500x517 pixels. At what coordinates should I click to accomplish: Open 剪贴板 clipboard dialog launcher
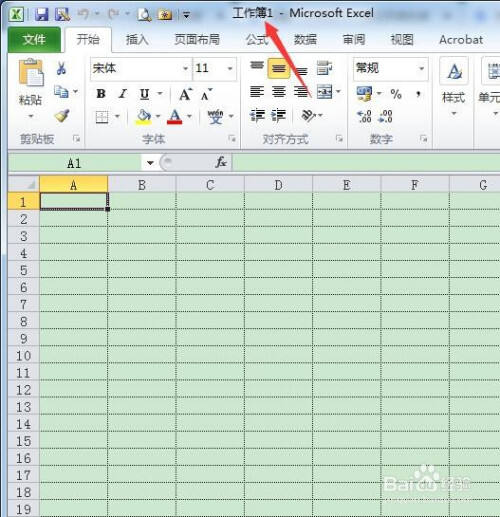point(76,138)
